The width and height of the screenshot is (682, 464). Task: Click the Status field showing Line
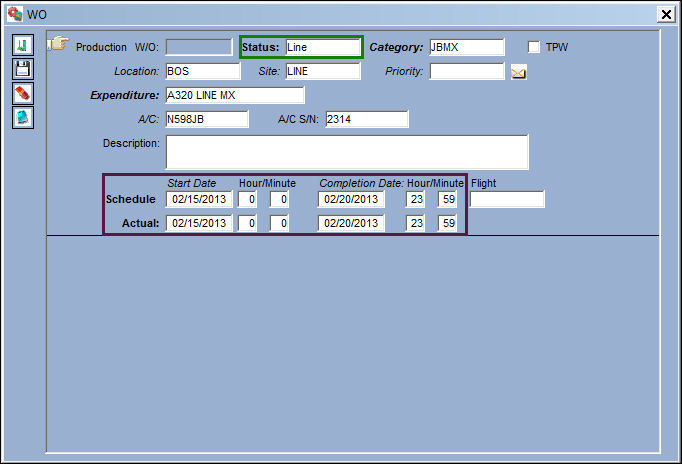pyautogui.click(x=323, y=47)
